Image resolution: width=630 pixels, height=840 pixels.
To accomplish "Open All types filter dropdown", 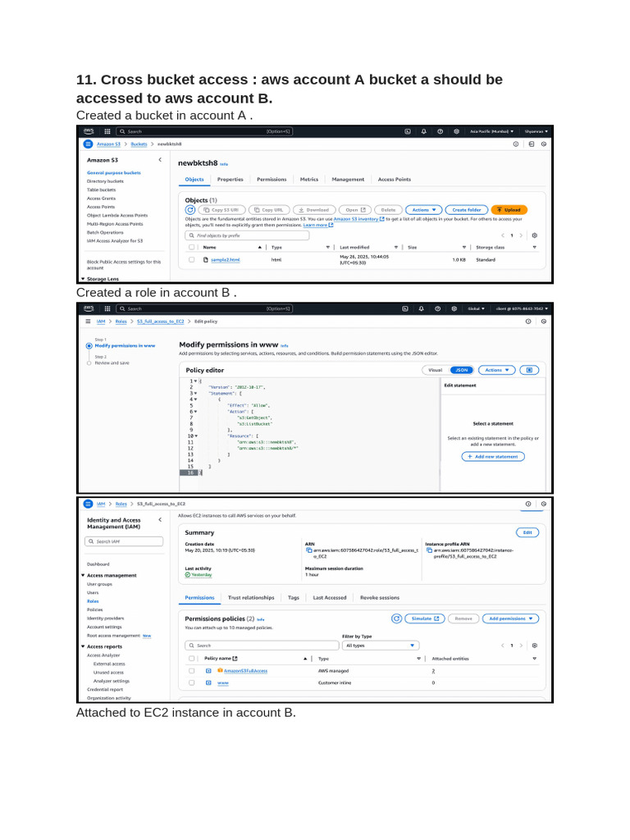I will coord(381,646).
